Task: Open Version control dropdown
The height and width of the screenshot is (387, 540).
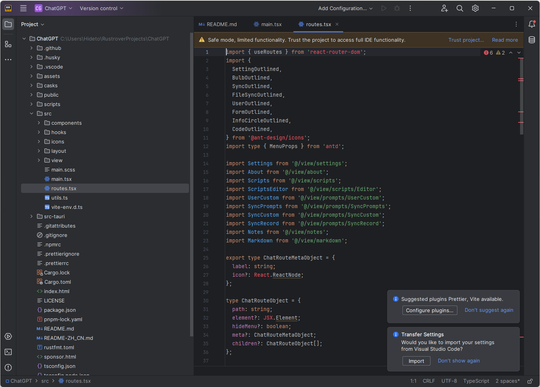Action: [x=101, y=8]
